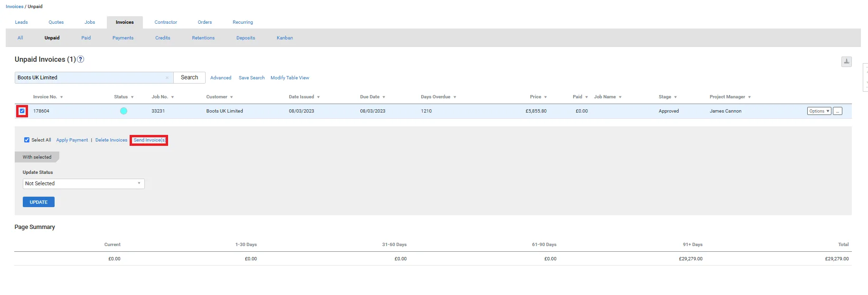The width and height of the screenshot is (868, 295).
Task: Open the Orders tab
Action: [x=205, y=22]
